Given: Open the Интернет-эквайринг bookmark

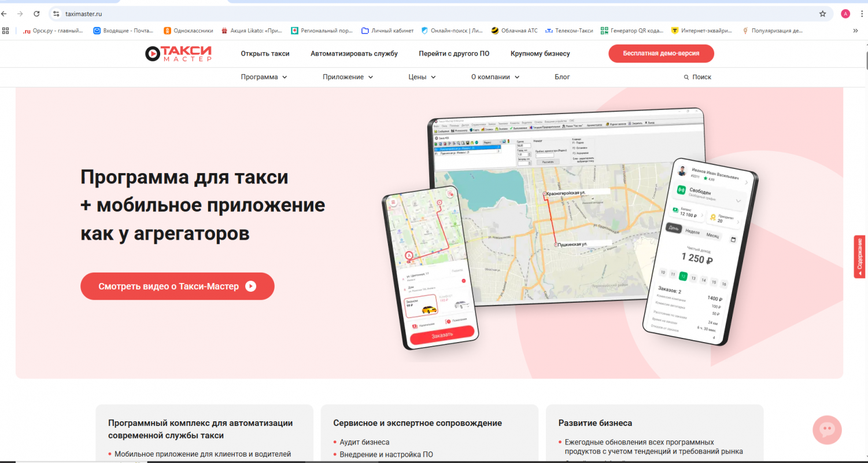Looking at the screenshot, I should (701, 31).
